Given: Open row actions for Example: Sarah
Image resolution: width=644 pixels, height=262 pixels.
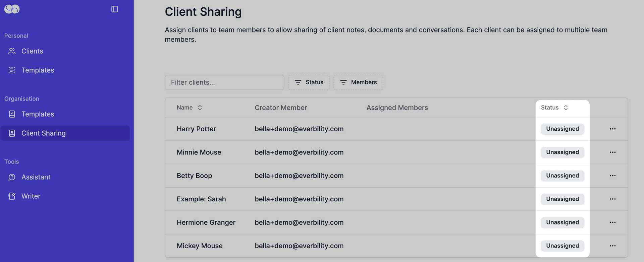Looking at the screenshot, I should tap(612, 199).
